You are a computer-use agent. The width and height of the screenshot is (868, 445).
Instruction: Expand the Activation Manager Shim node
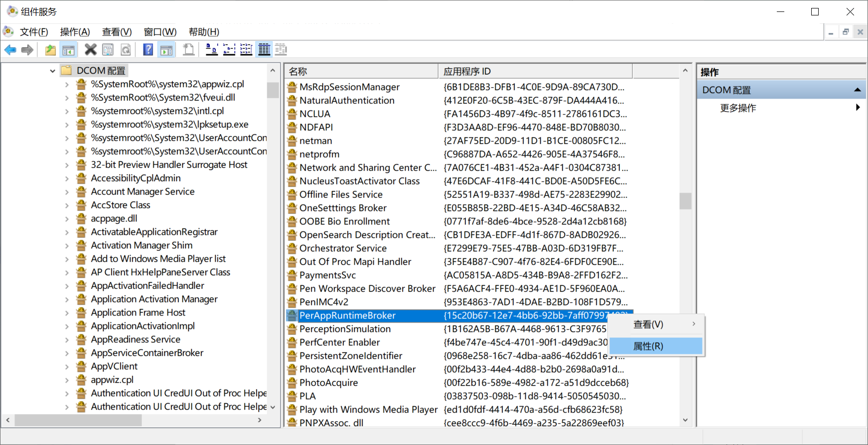67,245
